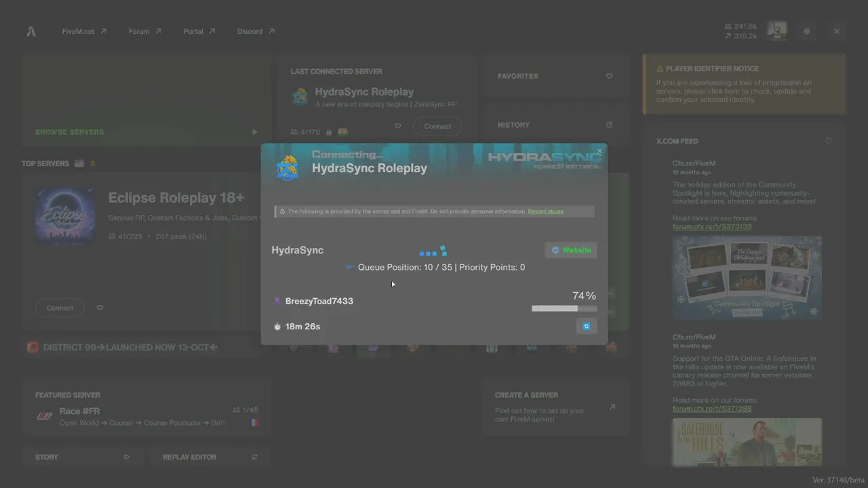The height and width of the screenshot is (488, 868).
Task: Click the Player Identifier Notice banner
Action: click(744, 84)
